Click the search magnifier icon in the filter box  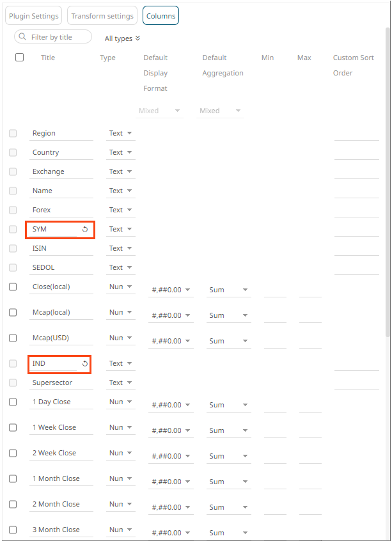point(23,37)
